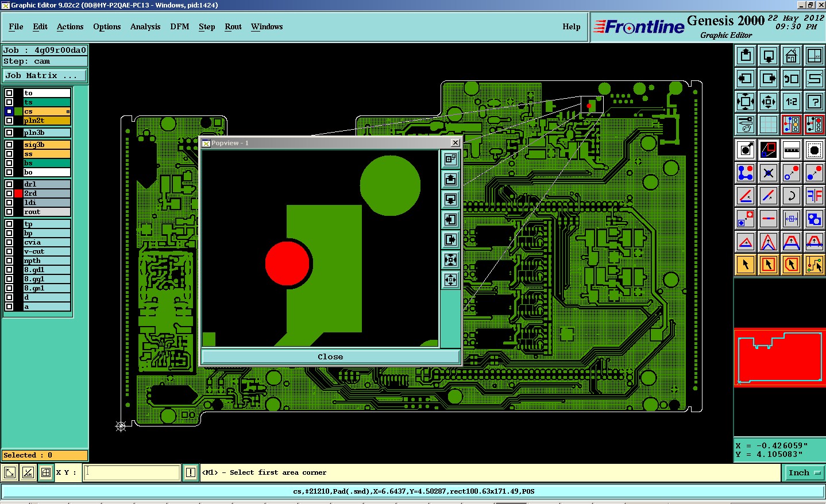Toggle checkbox for layer 'drl'
Viewport: 826px width, 504px height.
click(x=9, y=184)
